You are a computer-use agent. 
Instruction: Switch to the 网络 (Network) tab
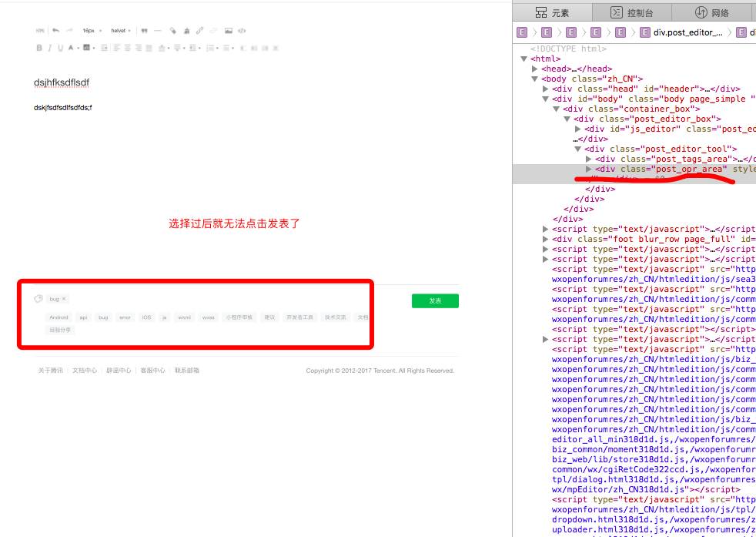[712, 12]
